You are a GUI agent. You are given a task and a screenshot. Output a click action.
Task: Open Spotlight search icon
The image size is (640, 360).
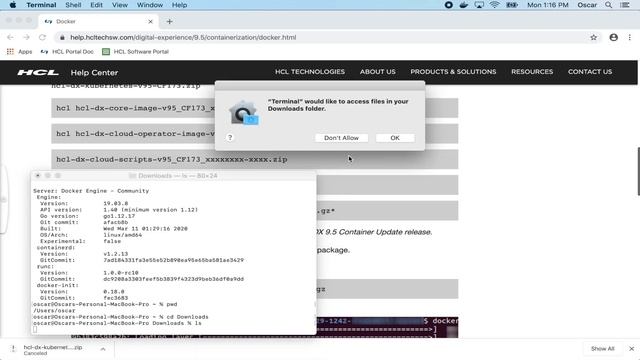609,5
